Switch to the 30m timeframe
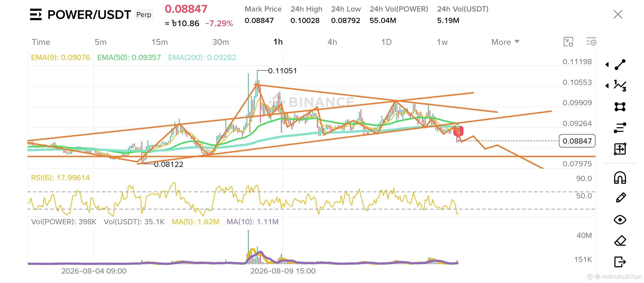The height and width of the screenshot is (283, 644). [x=221, y=42]
